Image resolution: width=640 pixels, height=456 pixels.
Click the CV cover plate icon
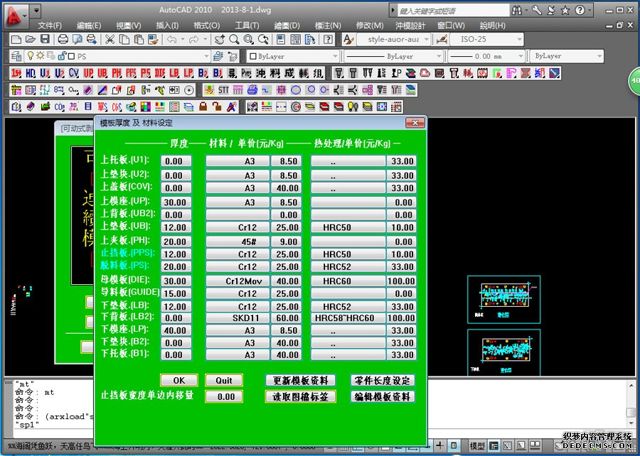click(74, 73)
